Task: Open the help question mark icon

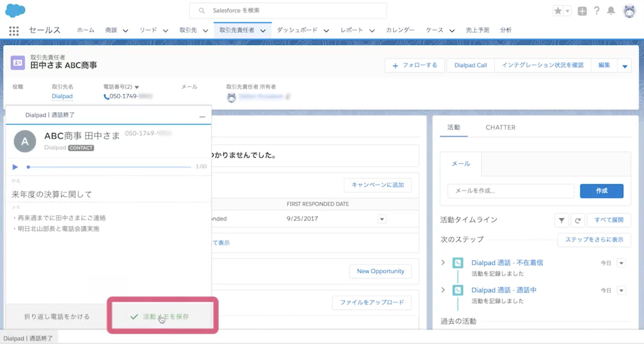Action: 597,11
